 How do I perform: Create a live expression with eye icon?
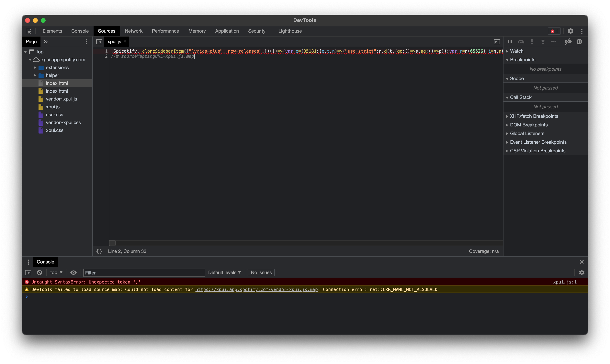pyautogui.click(x=73, y=273)
